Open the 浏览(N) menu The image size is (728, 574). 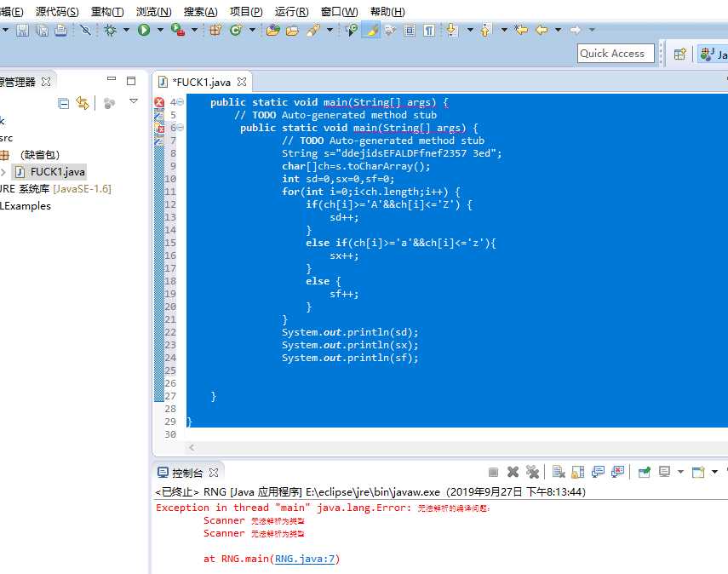pos(153,12)
